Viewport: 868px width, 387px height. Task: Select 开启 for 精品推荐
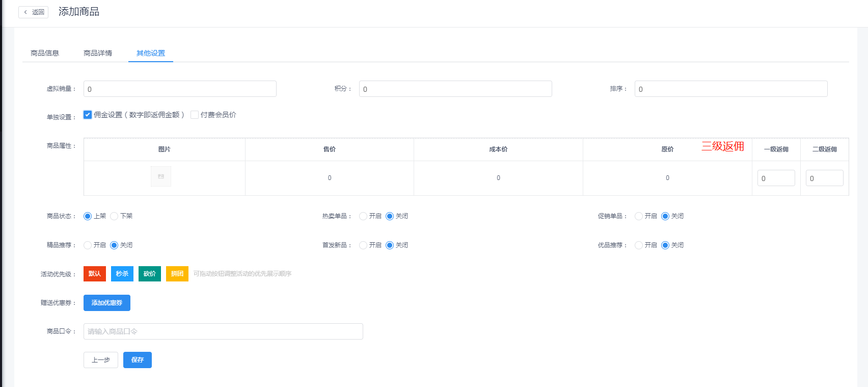coord(88,245)
